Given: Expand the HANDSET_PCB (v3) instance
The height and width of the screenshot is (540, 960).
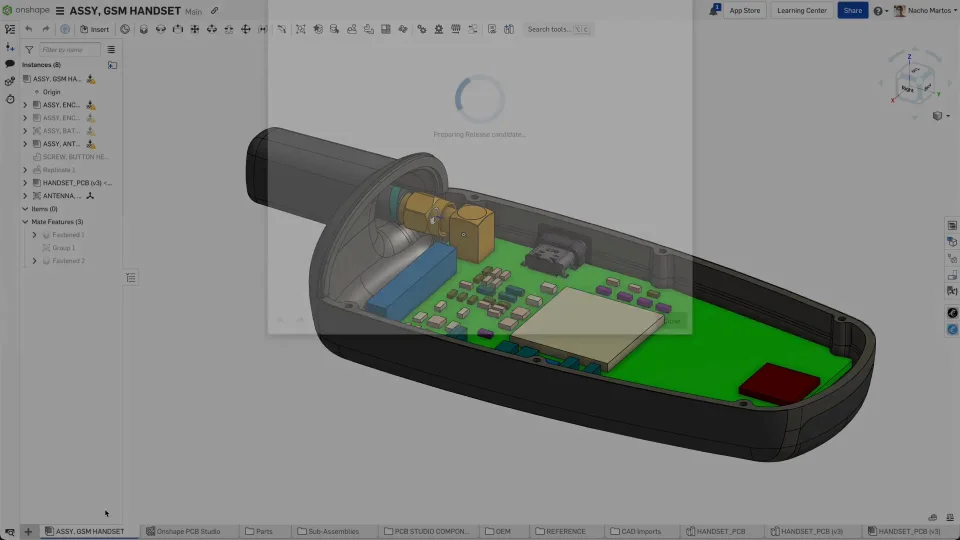Looking at the screenshot, I should point(26,183).
